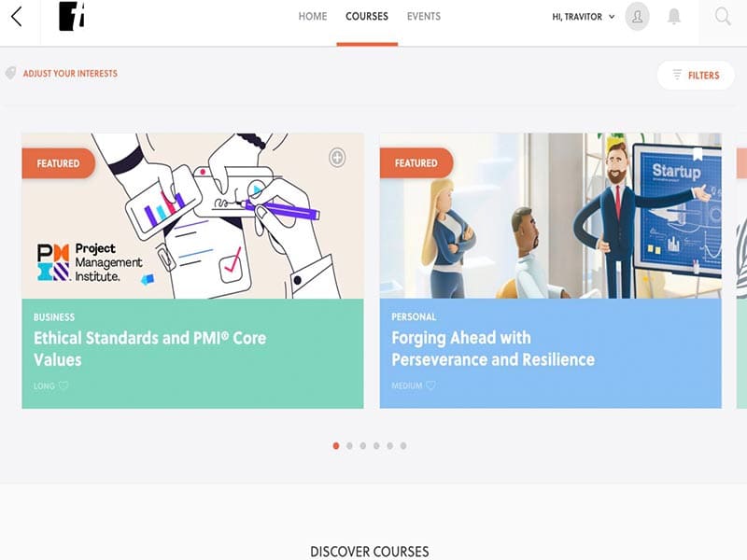Open the Forging Ahead startup course thumbnail
747x560 pixels.
pos(550,216)
